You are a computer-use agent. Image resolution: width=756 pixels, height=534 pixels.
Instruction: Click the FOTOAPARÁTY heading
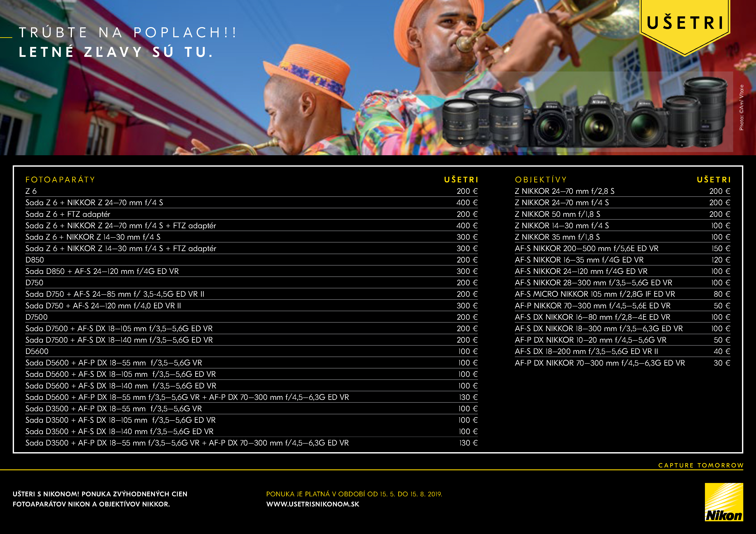[x=60, y=180]
